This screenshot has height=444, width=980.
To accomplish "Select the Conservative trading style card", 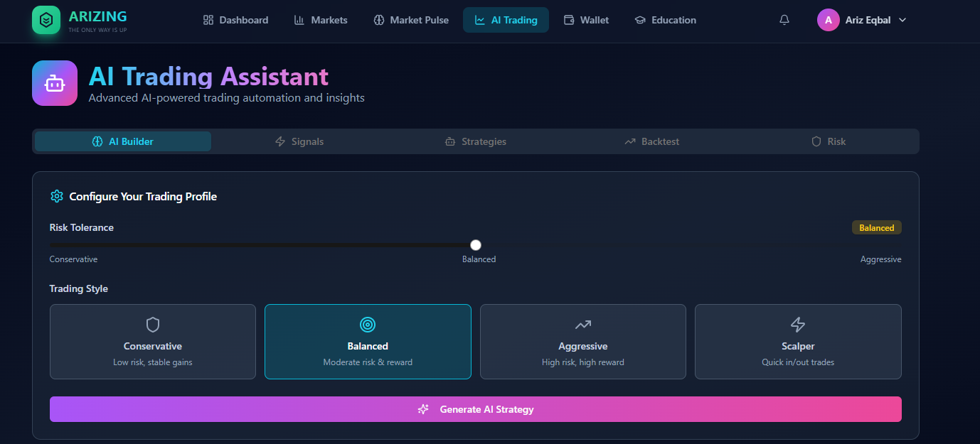I will 153,342.
